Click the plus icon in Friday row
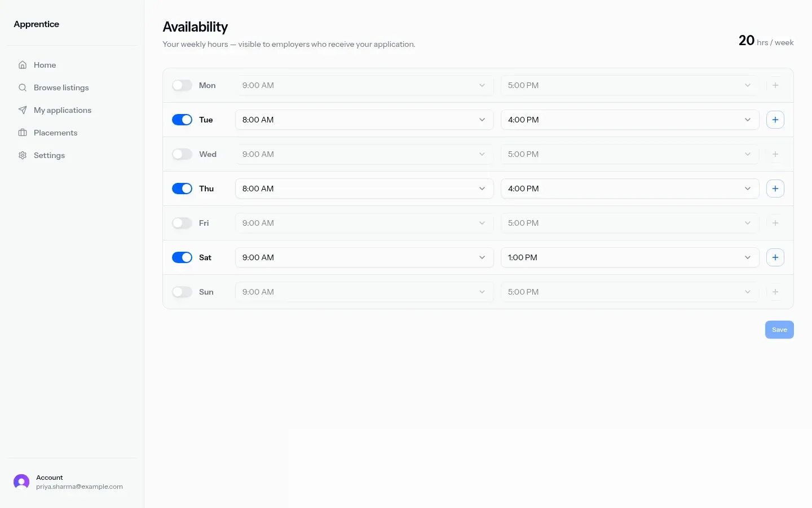 775,223
